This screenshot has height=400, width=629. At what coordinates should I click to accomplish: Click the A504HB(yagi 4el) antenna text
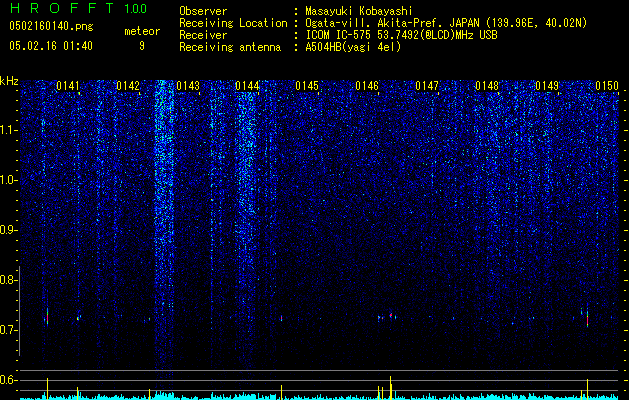pos(353,47)
